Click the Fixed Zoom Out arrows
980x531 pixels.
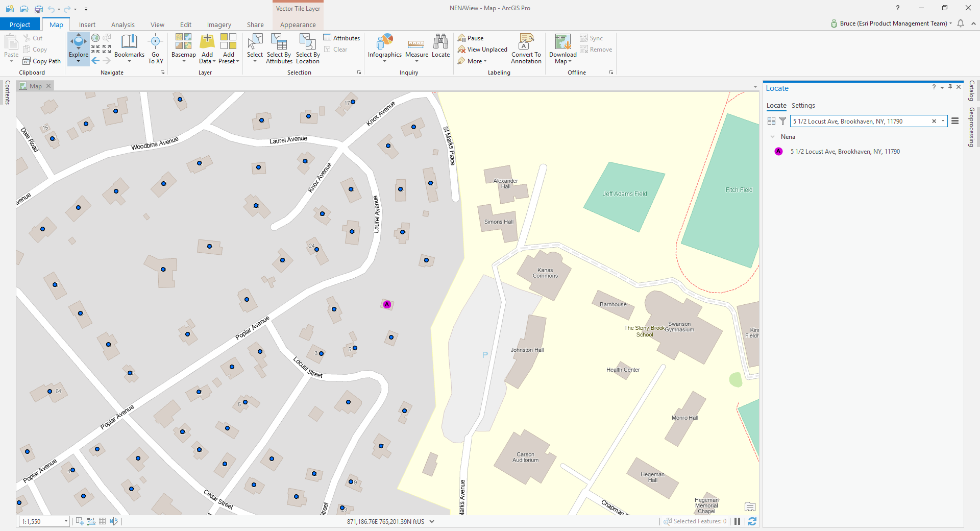pos(107,49)
